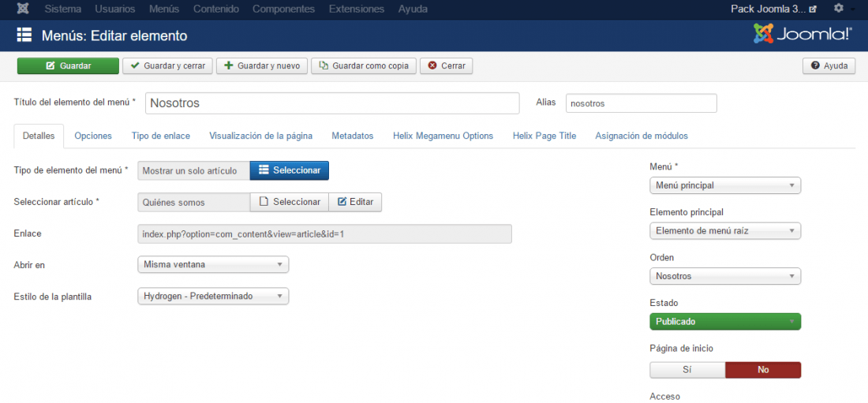The height and width of the screenshot is (403, 868).
Task: Open the Contenido menu
Action: coord(216,9)
